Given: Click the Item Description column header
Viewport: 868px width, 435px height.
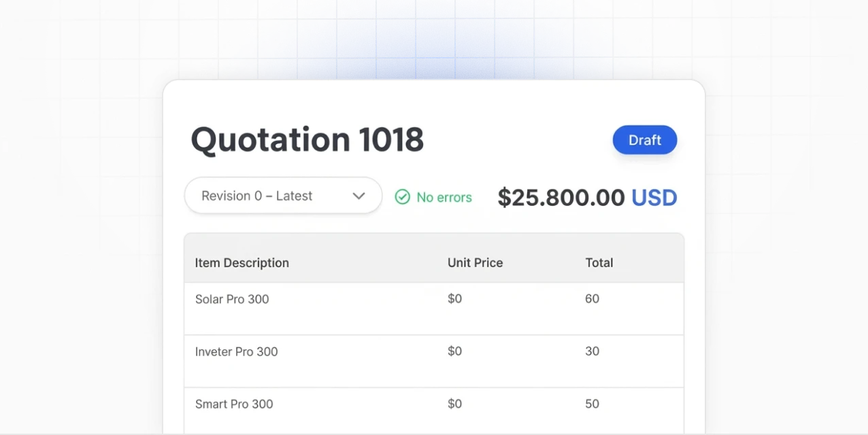Looking at the screenshot, I should tap(242, 263).
